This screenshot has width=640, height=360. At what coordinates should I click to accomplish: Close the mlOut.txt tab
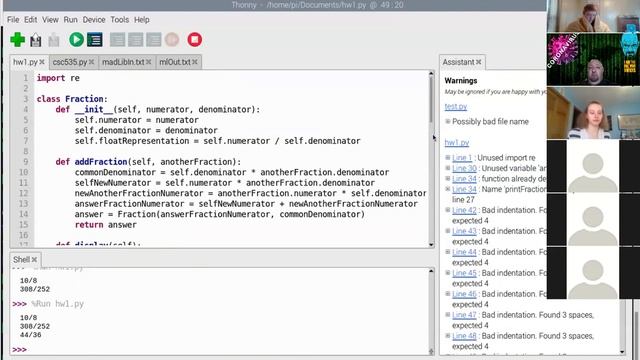[195, 62]
